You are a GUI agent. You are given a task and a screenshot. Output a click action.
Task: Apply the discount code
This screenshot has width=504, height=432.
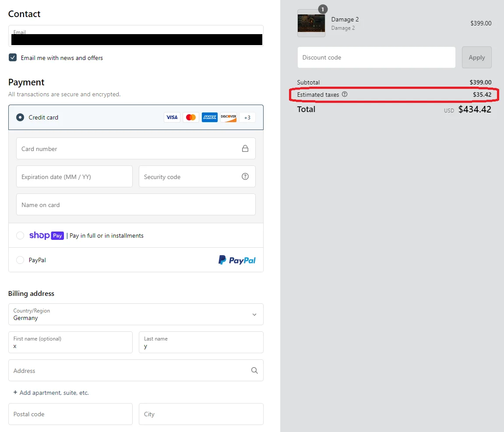pyautogui.click(x=477, y=57)
